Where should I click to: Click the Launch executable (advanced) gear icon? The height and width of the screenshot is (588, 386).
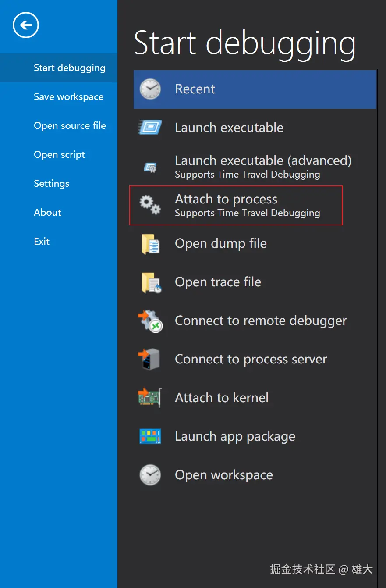pyautogui.click(x=150, y=167)
